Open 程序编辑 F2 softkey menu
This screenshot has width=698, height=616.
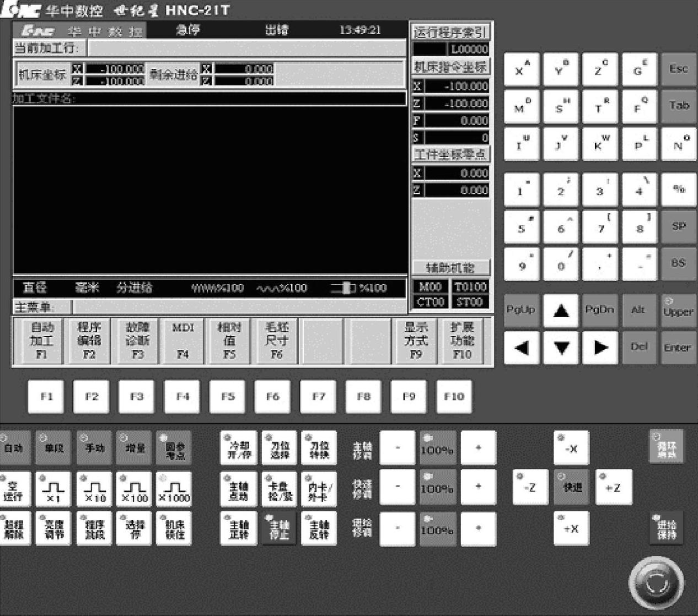pos(89,341)
